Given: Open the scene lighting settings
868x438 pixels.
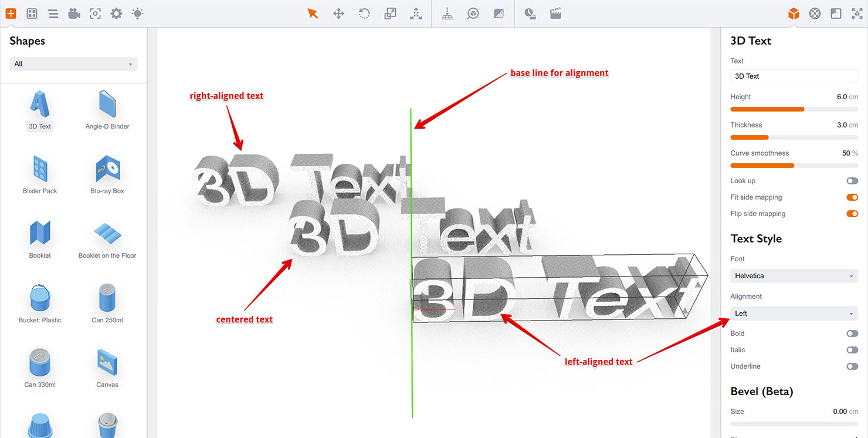Looking at the screenshot, I should (137, 13).
